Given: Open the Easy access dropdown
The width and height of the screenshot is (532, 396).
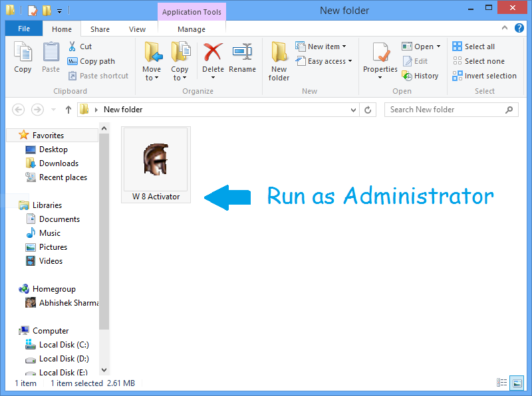Looking at the screenshot, I should [x=324, y=61].
